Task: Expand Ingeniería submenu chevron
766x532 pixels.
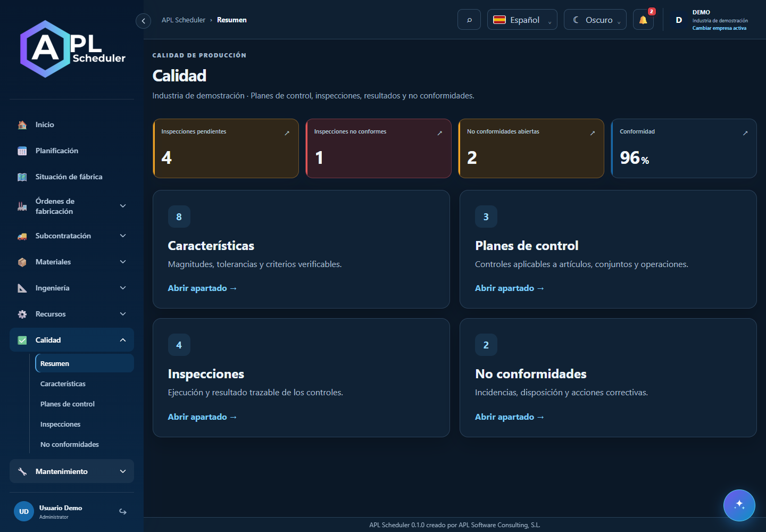Action: [123, 288]
